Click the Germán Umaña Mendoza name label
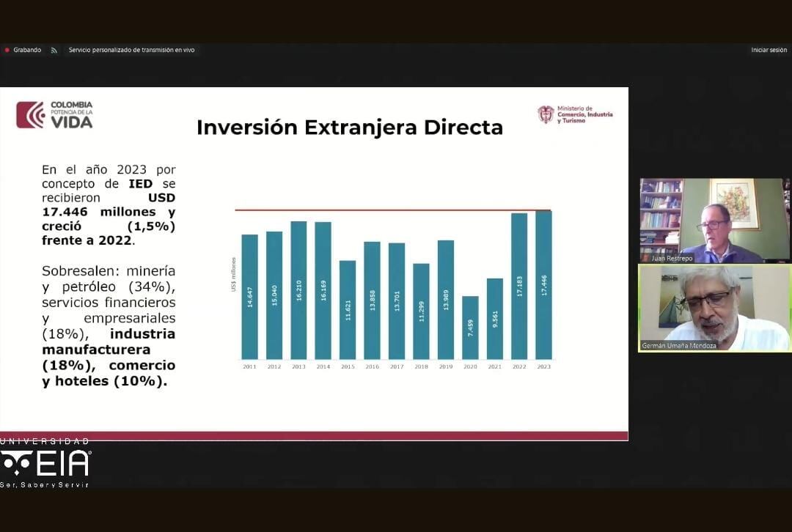 678,345
